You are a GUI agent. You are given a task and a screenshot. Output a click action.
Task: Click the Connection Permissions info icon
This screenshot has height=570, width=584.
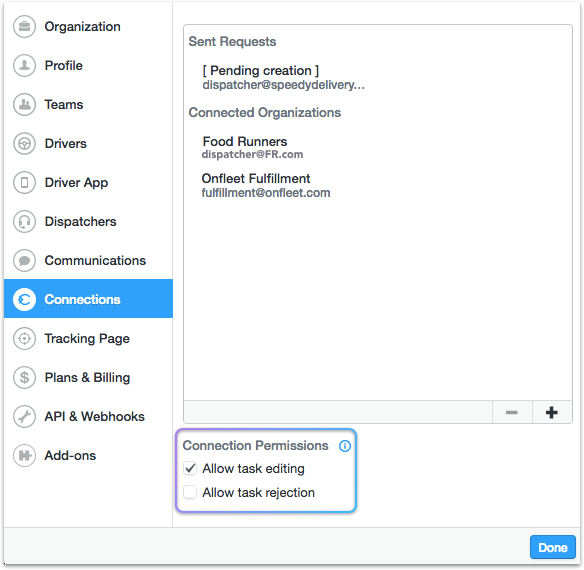coord(345,446)
